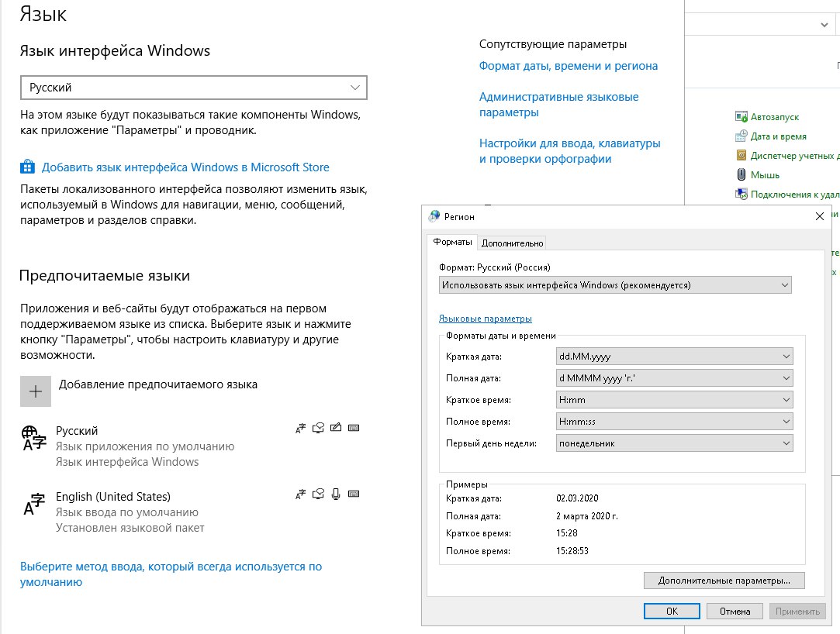Open Административные языковые параметры link

click(558, 105)
